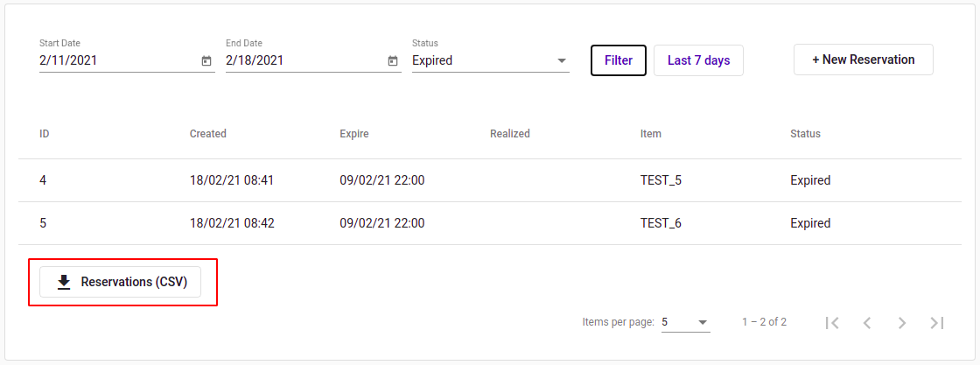Image resolution: width=980 pixels, height=365 pixels.
Task: Click the Status dropdown arrow
Action: tap(561, 60)
